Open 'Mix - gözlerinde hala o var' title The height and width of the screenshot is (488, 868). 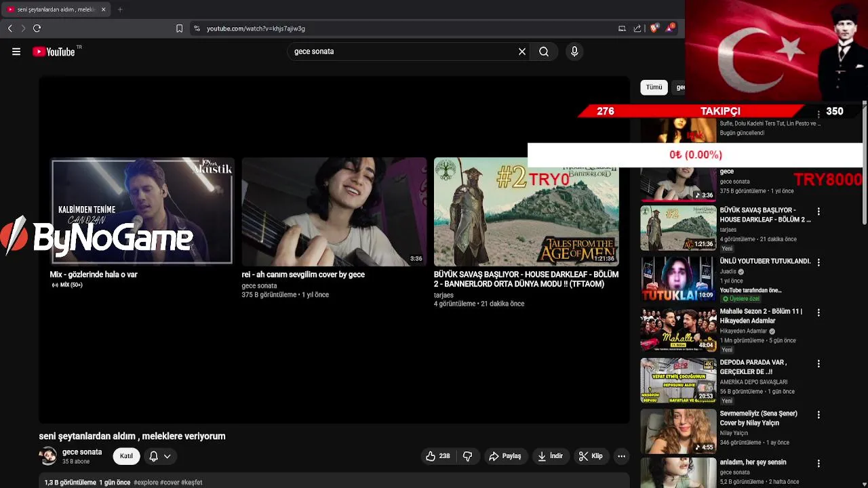coord(94,274)
